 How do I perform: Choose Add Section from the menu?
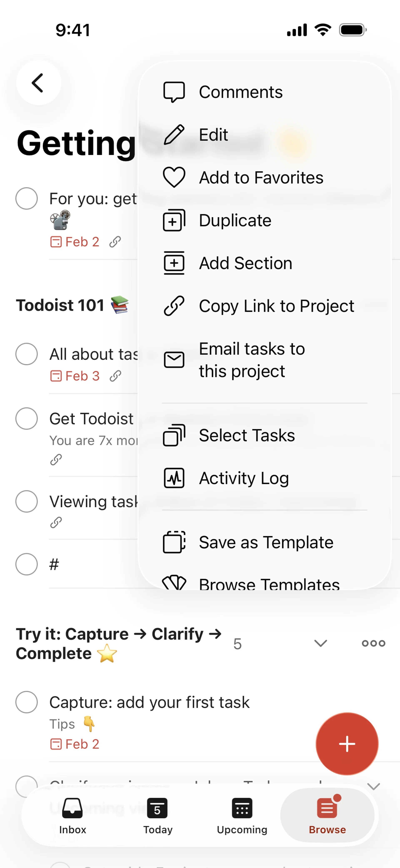[245, 263]
